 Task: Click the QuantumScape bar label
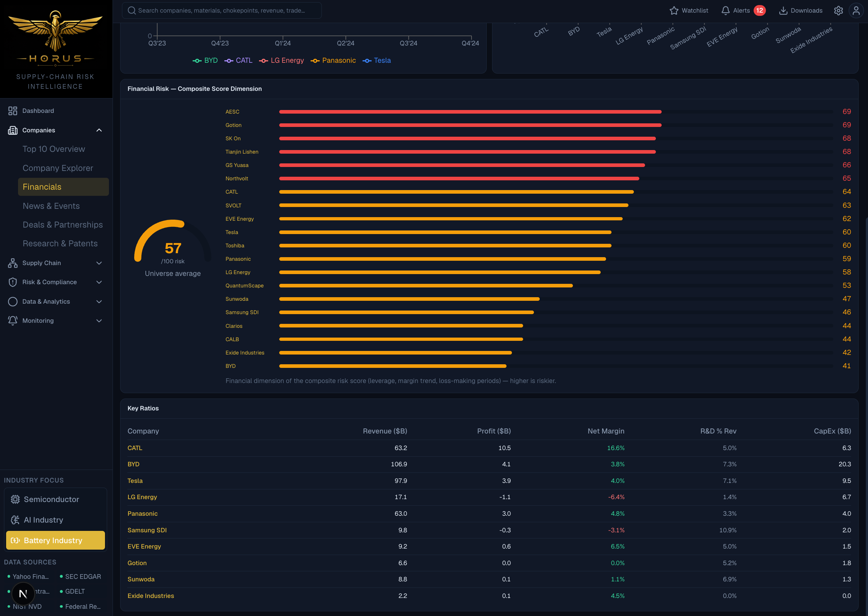click(x=244, y=286)
